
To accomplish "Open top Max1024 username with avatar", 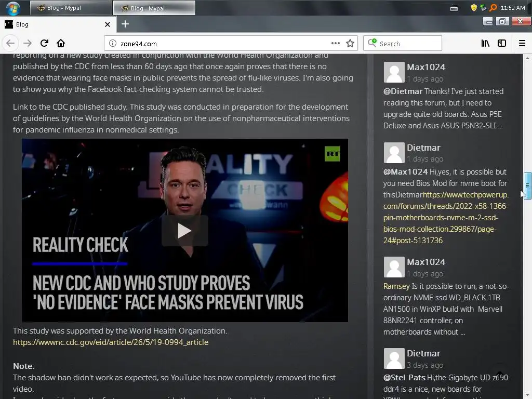I will (426, 67).
